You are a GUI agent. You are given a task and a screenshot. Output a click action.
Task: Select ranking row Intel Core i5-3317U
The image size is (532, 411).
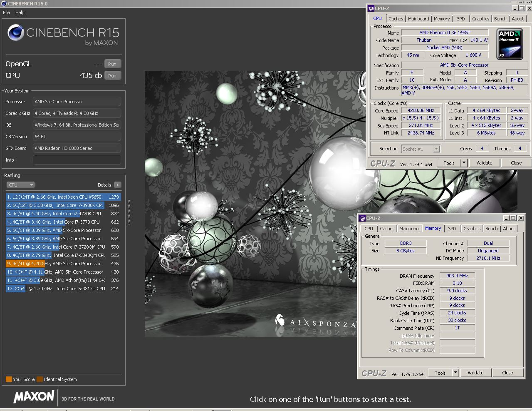(x=63, y=289)
